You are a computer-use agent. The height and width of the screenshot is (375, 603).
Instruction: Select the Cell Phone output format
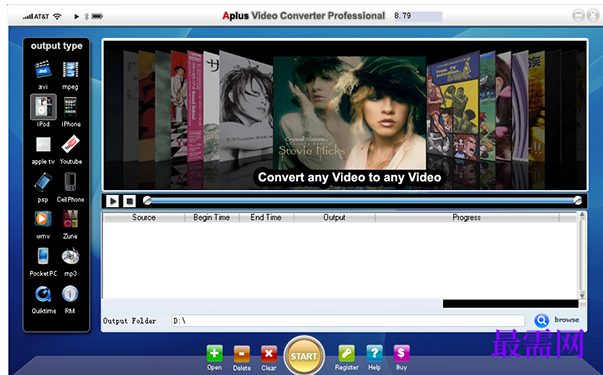pos(70,182)
